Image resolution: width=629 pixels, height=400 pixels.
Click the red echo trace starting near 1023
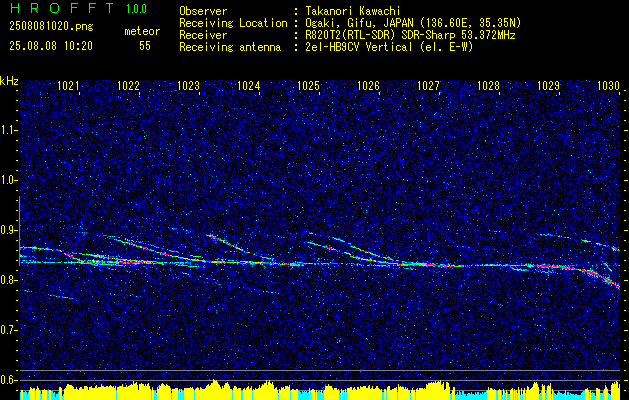click(225, 242)
